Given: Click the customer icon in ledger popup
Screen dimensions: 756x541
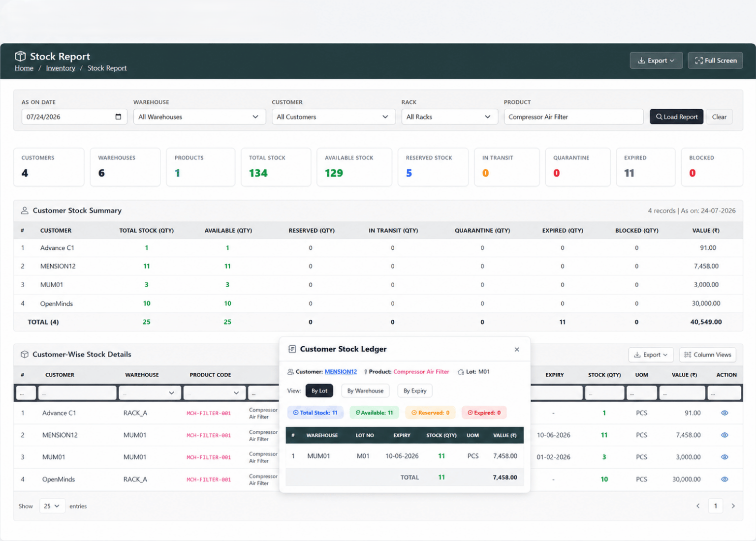Looking at the screenshot, I should click(x=290, y=372).
